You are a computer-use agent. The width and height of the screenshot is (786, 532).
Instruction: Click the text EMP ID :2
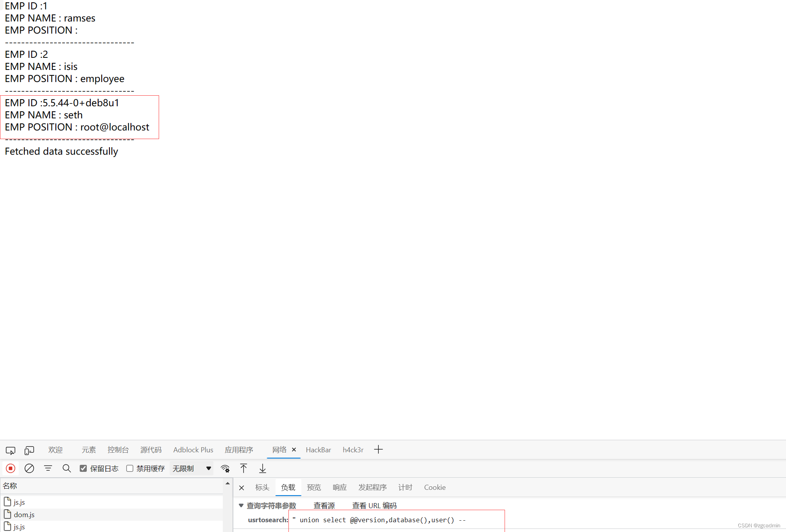pyautogui.click(x=26, y=55)
